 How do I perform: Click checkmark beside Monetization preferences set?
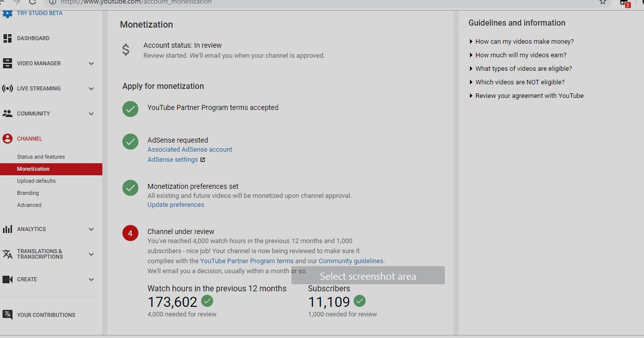(130, 188)
